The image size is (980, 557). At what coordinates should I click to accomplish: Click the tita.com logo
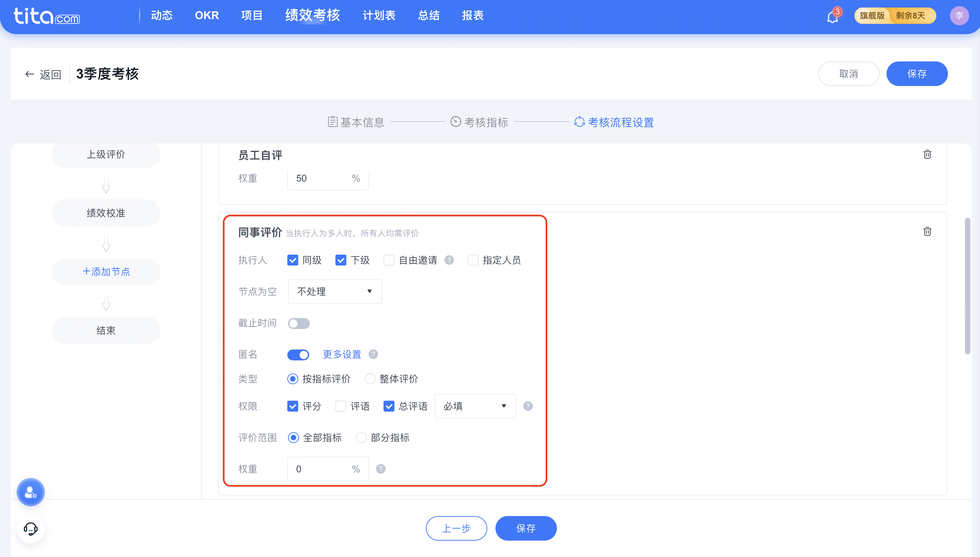coord(47,16)
